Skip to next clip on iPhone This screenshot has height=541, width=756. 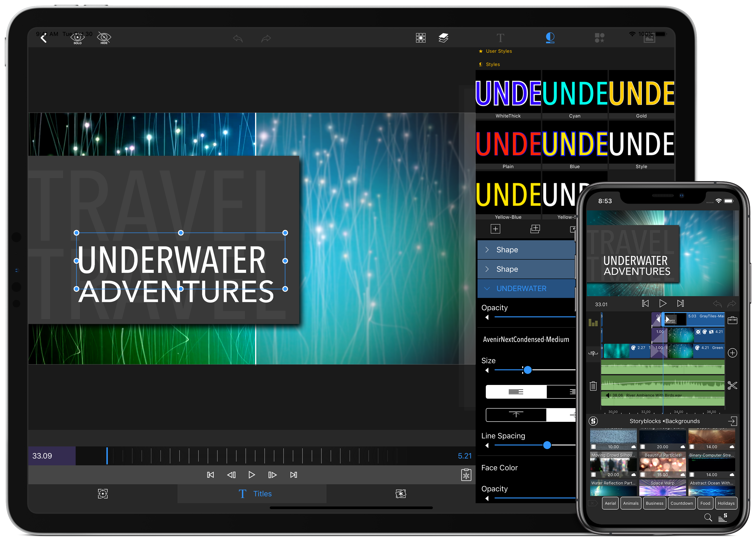pos(680,303)
